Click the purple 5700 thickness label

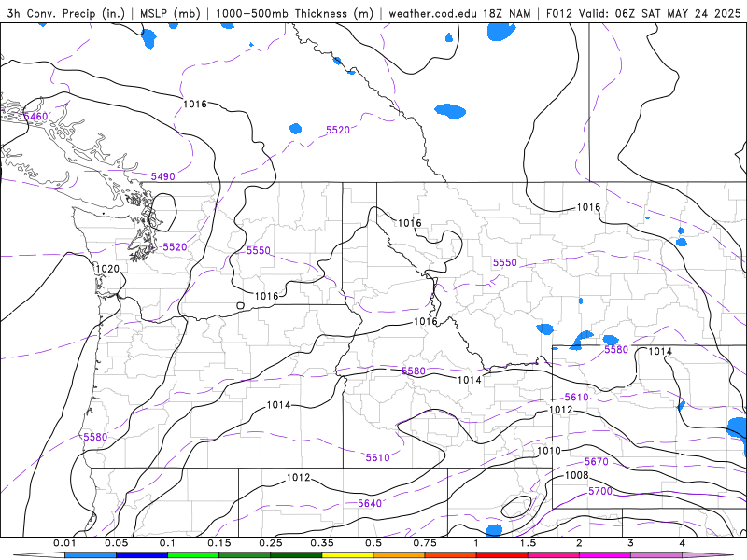(x=600, y=491)
